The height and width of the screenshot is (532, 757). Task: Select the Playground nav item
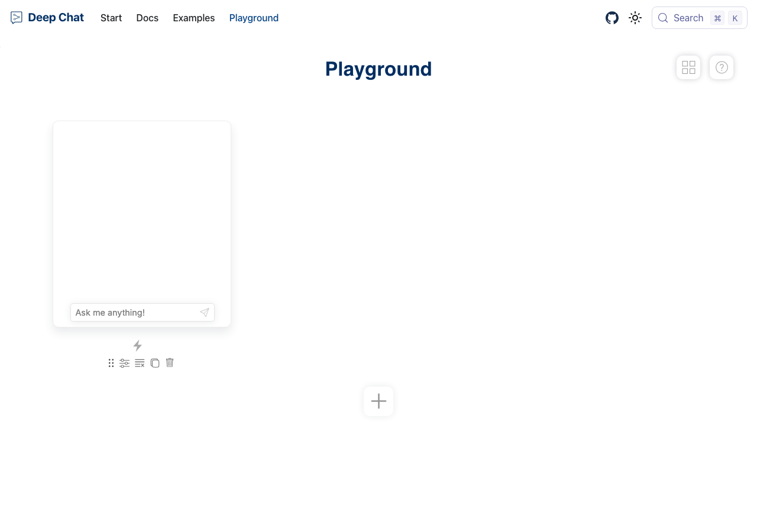click(254, 18)
